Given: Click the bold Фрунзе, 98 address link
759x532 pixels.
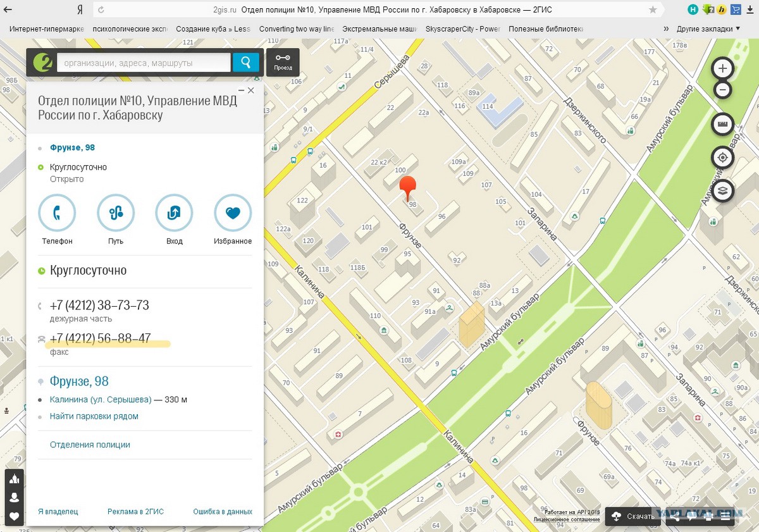Looking at the screenshot, I should tap(72, 147).
